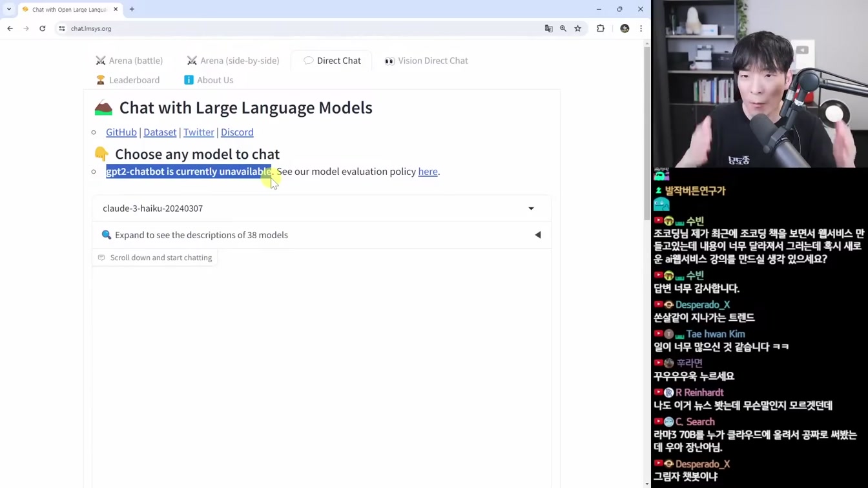Click chat username C. Search
The image size is (868, 488).
695,422
